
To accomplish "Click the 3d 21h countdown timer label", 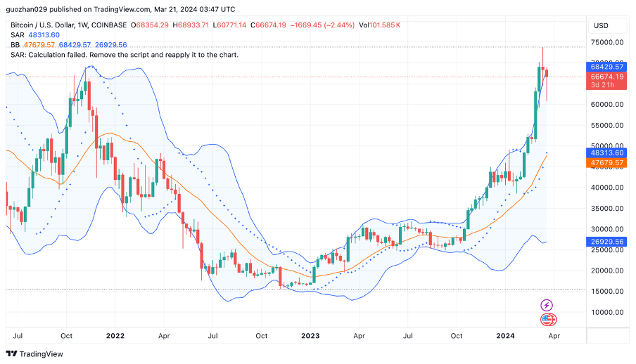I will 602,85.
